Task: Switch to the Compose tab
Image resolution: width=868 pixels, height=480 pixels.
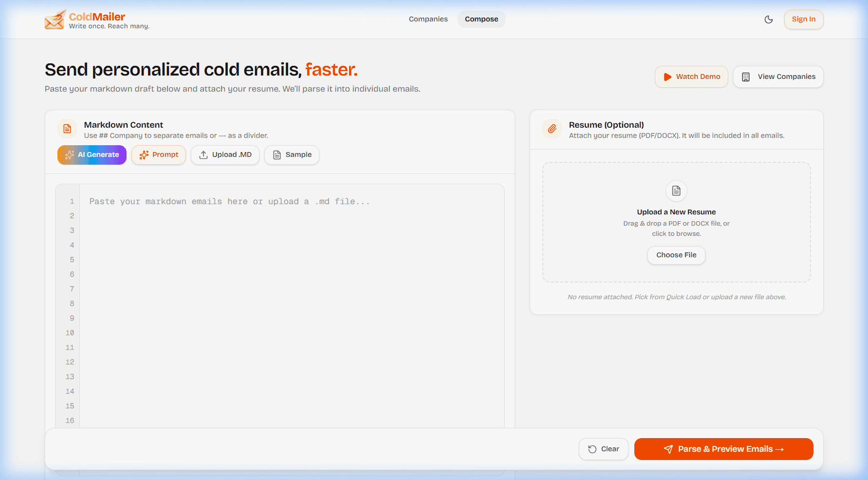Action: click(481, 19)
